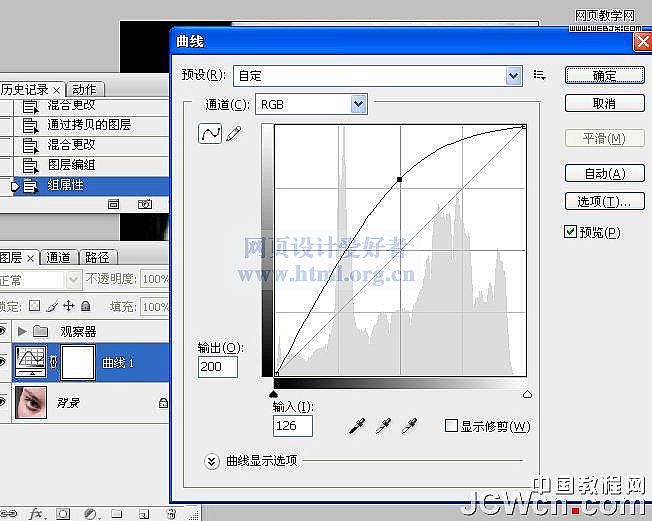Toggle visibility eye of 观察器 group
Image resolution: width=652 pixels, height=521 pixels.
coord(3,331)
